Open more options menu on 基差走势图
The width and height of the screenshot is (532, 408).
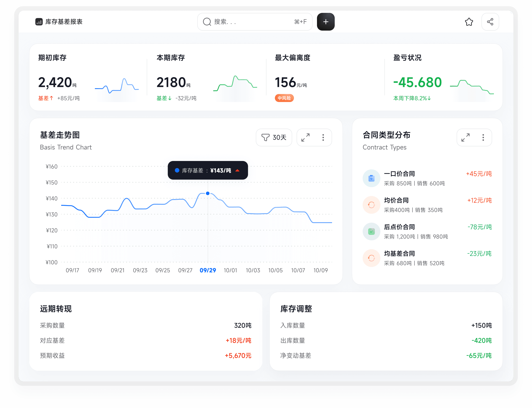point(323,137)
